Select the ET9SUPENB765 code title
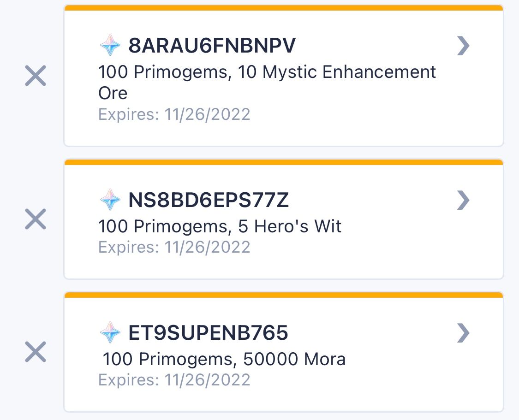Viewport: 519px width, 420px height. coord(208,331)
